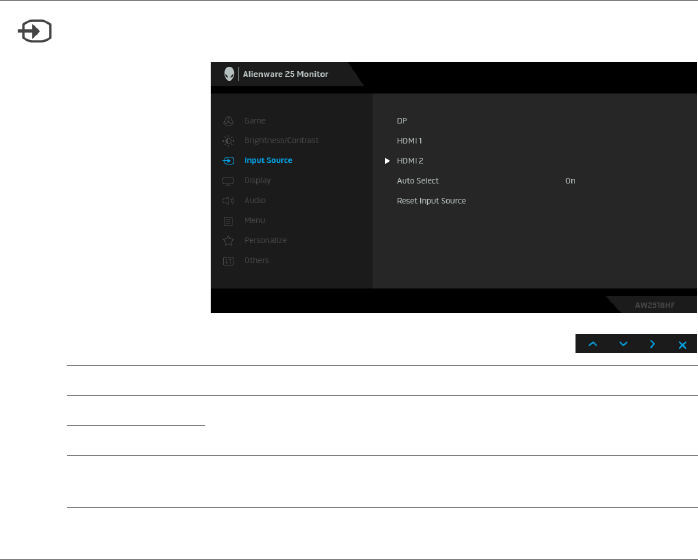
Task: Click the large input source icon at top left
Action: pyautogui.click(x=35, y=31)
